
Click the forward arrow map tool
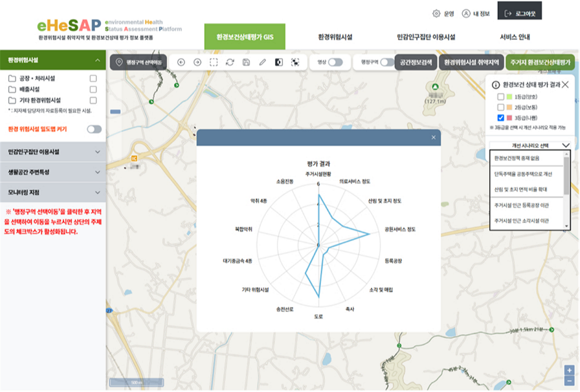[x=197, y=62]
